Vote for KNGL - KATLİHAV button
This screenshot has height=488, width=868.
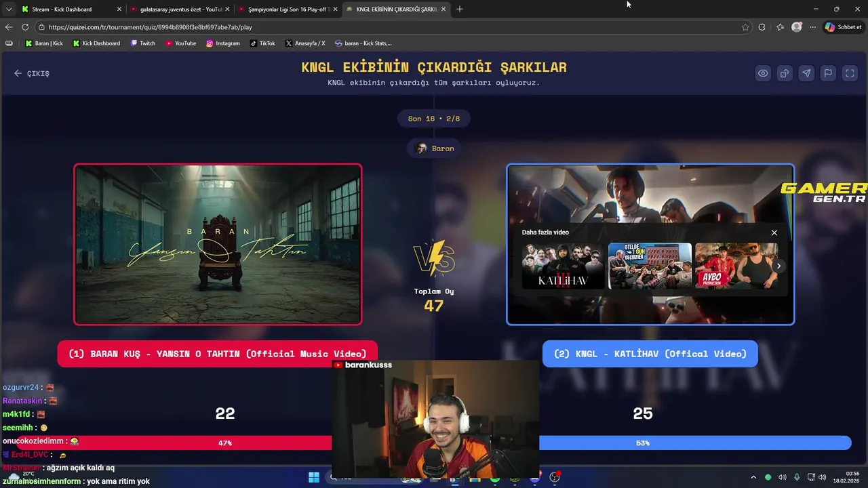(x=650, y=354)
